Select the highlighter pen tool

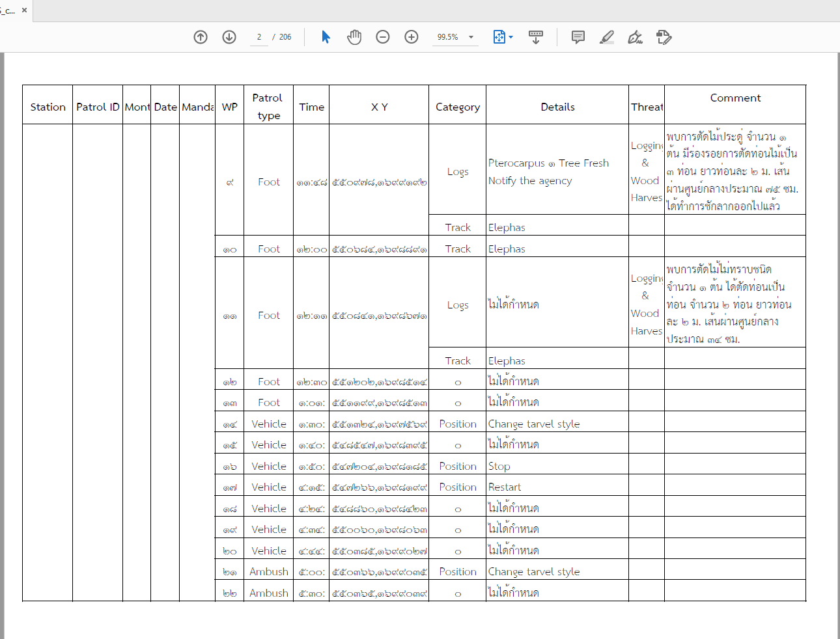click(x=607, y=37)
